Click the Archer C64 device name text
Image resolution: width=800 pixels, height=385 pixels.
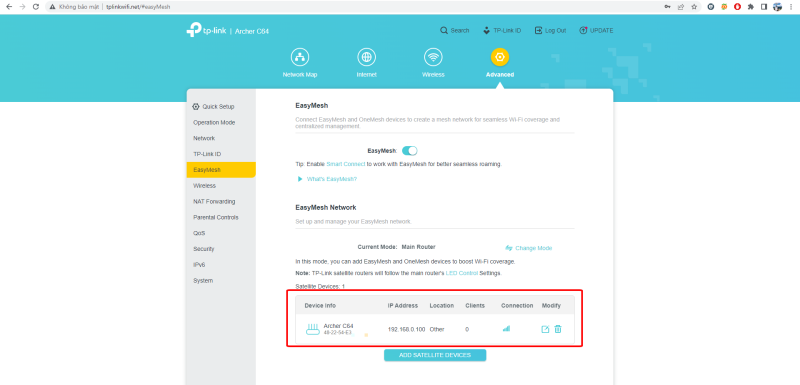(338, 326)
